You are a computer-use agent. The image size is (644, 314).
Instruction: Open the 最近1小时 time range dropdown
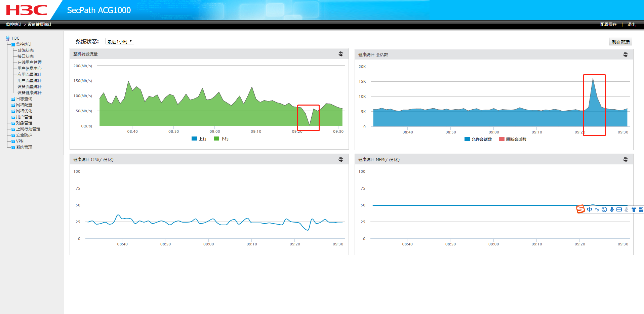[x=120, y=41]
